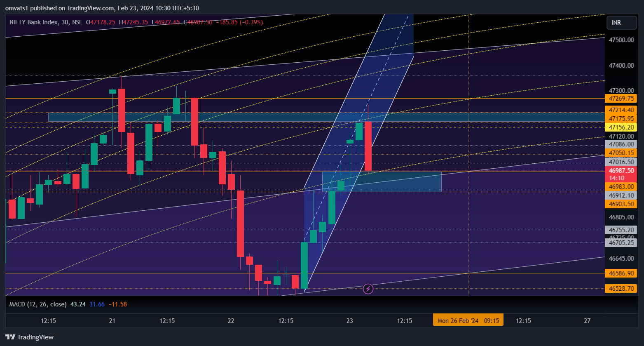The height and width of the screenshot is (346, 644).
Task: Click the 46903.50 orange price label
Action: point(621,204)
